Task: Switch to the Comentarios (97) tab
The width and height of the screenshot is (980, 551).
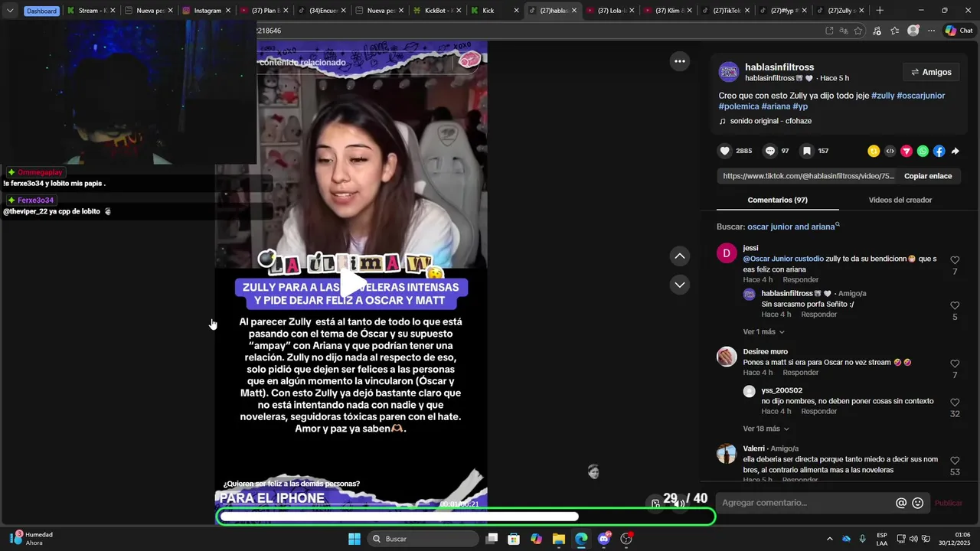Action: click(777, 200)
